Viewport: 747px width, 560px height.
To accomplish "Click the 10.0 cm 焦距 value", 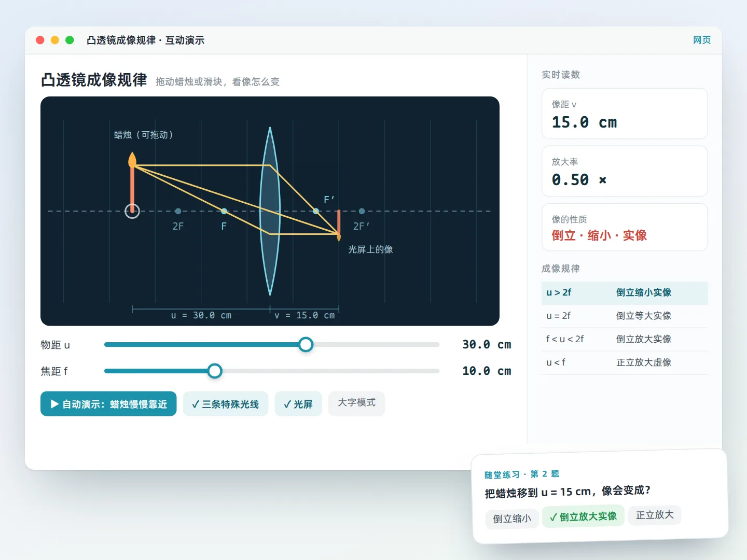I will point(487,371).
